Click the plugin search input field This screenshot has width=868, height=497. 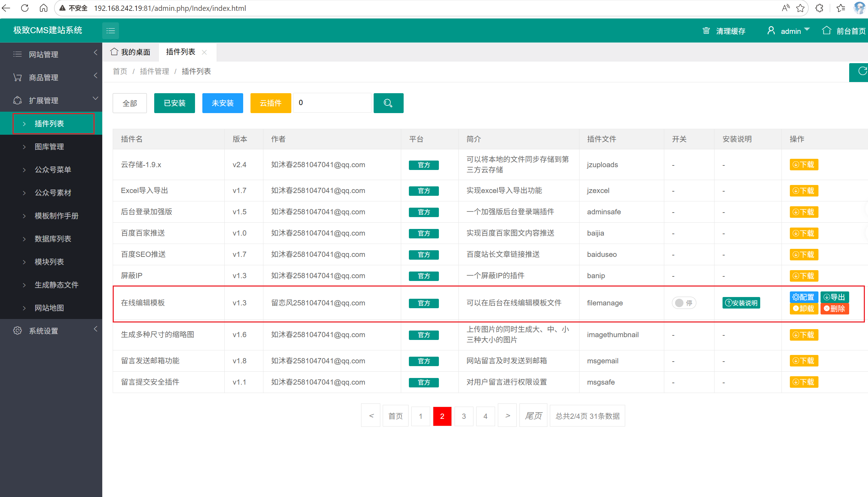[332, 103]
